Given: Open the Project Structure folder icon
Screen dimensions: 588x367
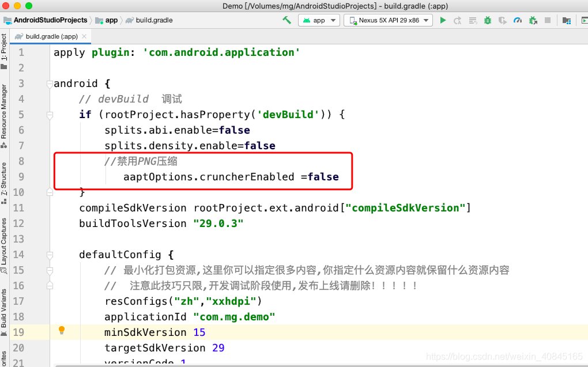Looking at the screenshot, I should [567, 20].
